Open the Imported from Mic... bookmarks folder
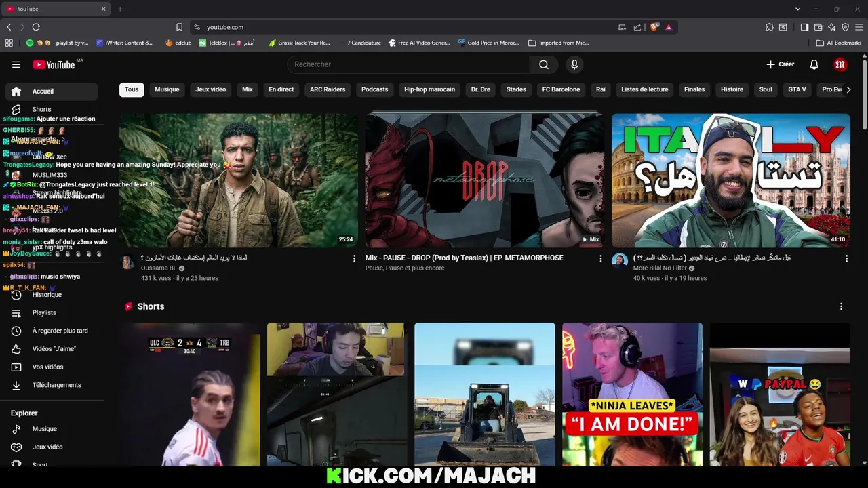The image size is (868, 488). click(559, 43)
